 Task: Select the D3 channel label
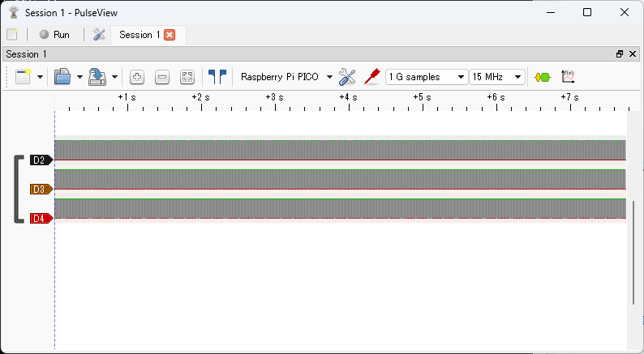pos(41,189)
